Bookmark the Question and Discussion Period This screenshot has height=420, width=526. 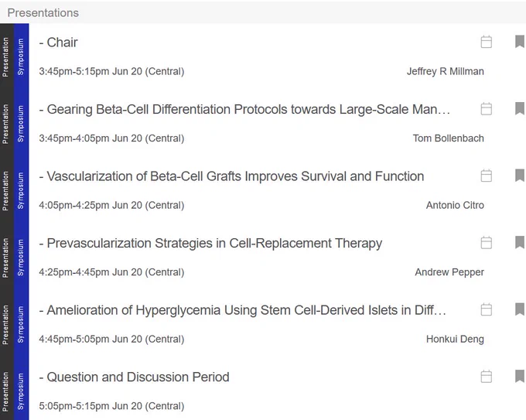click(x=520, y=376)
